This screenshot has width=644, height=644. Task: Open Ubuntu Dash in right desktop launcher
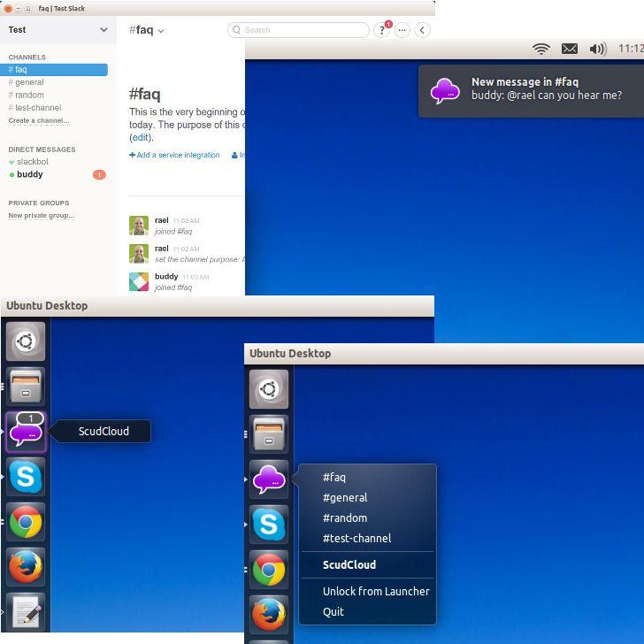pos(269,389)
